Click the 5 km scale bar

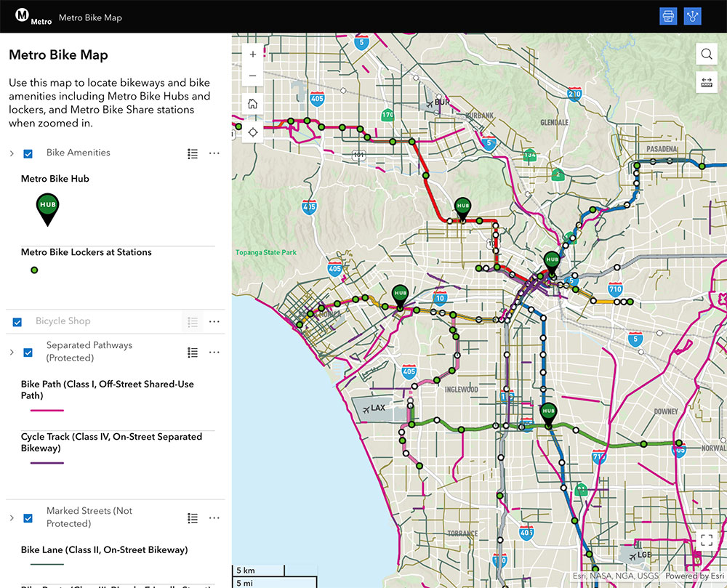point(258,571)
